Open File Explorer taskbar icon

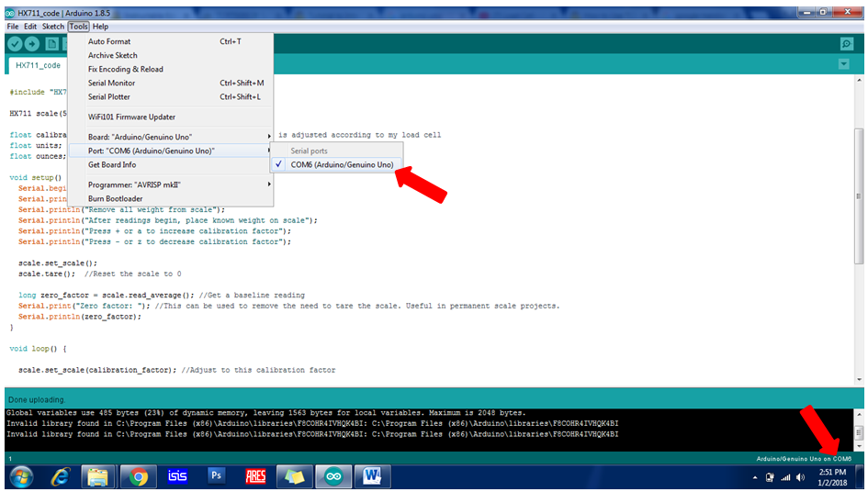(x=98, y=476)
